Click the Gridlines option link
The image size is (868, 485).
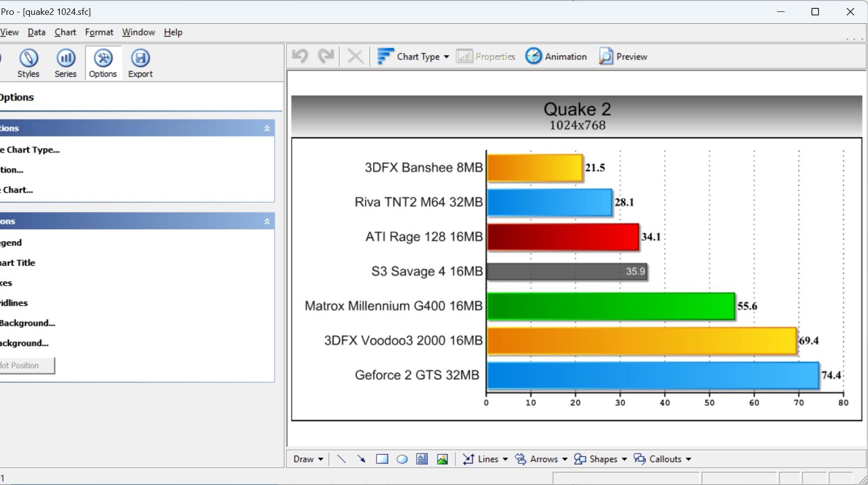point(14,303)
